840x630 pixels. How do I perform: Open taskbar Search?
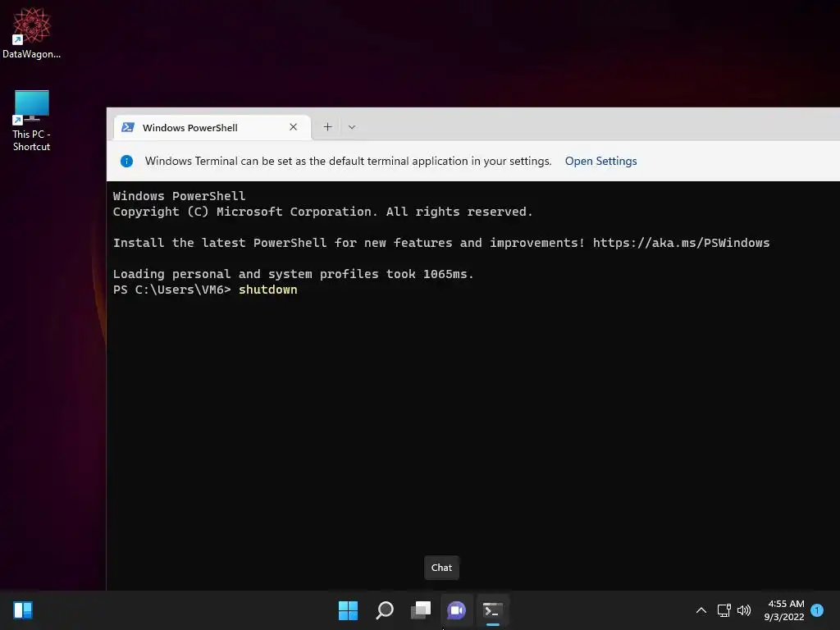[x=385, y=610]
